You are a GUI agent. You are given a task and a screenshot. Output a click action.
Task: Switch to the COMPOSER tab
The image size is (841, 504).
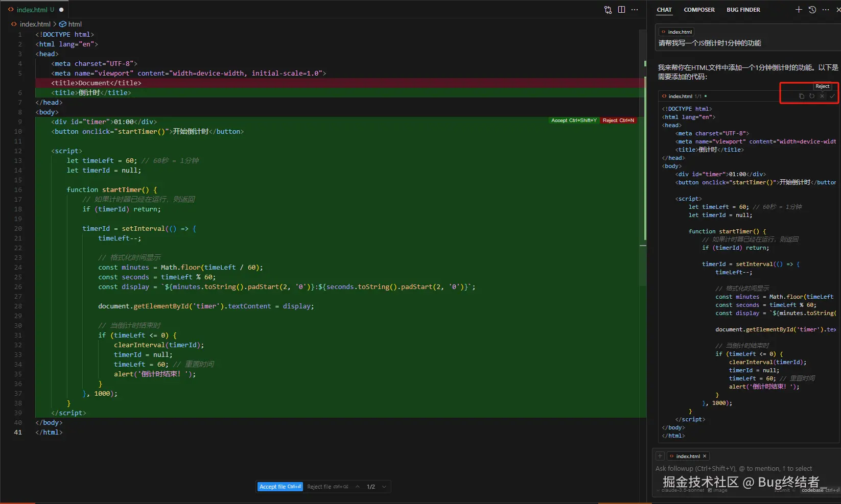click(699, 10)
